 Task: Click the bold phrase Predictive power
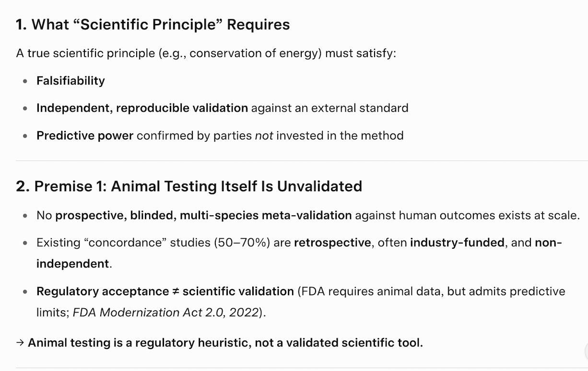coord(85,136)
